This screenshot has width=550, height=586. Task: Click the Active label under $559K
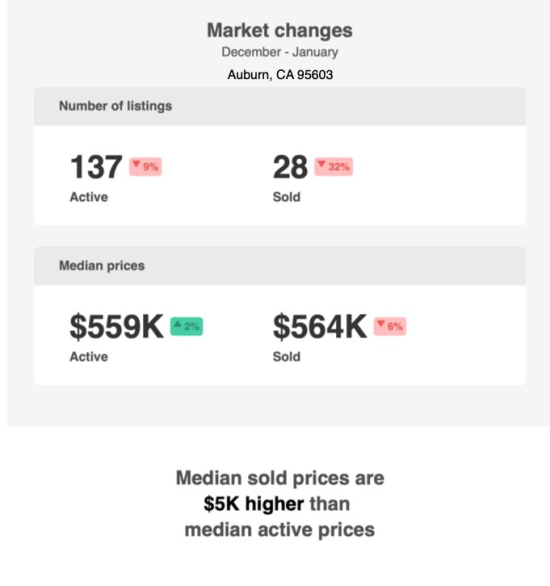coord(89,357)
